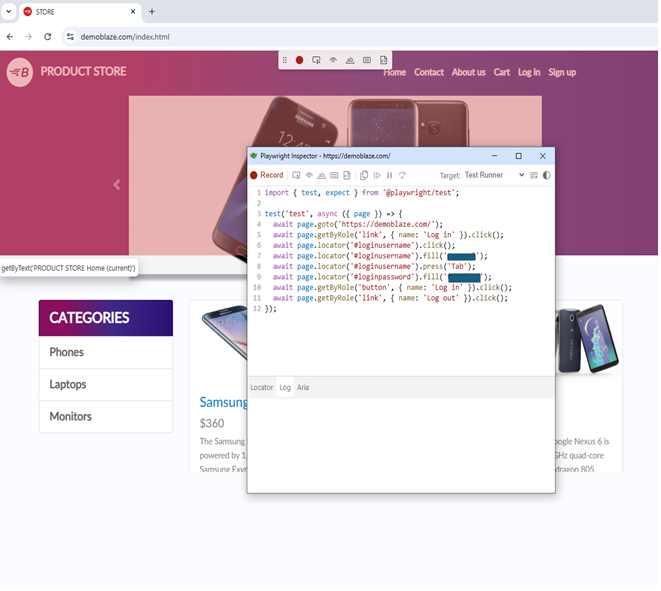Click the PRODUCT STORE logo

[67, 72]
